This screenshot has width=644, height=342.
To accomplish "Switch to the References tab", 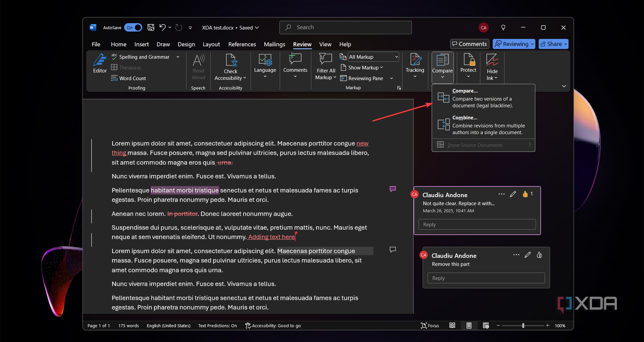I will [242, 44].
